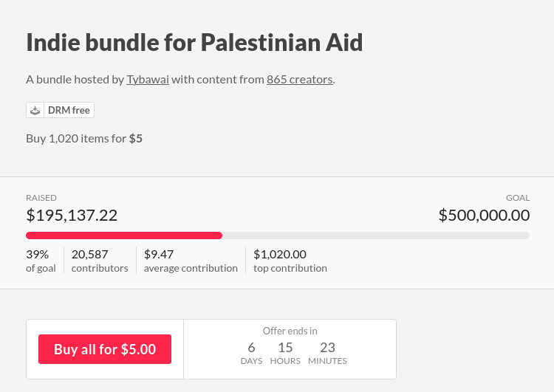Click the RAISED heading label
The image size is (554, 392).
pos(41,198)
